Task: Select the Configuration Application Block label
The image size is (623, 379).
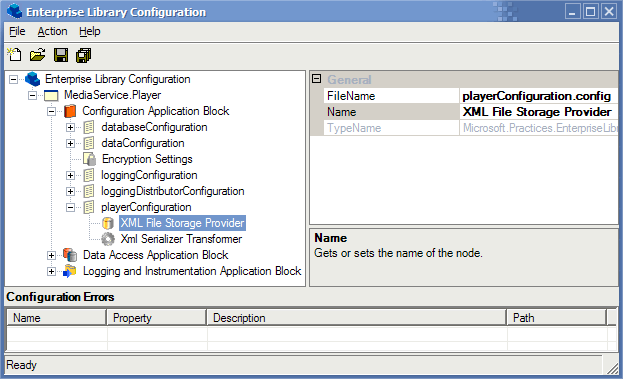Action: tap(156, 111)
